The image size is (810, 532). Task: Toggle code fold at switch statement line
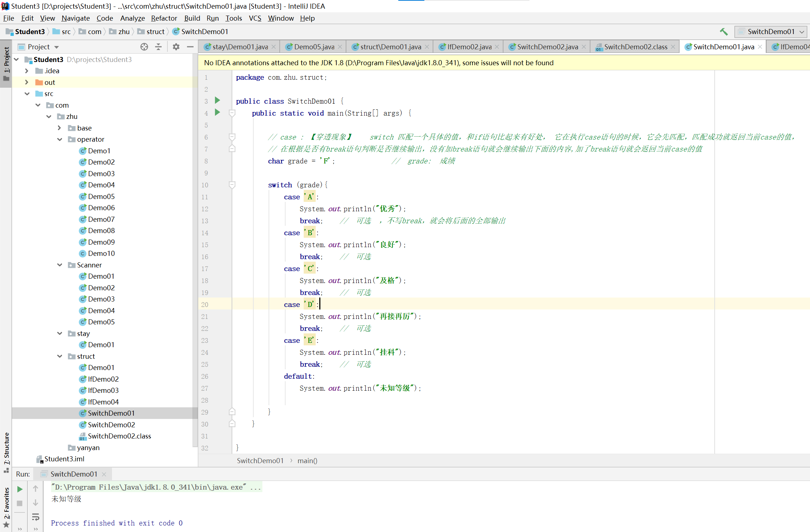pos(232,185)
